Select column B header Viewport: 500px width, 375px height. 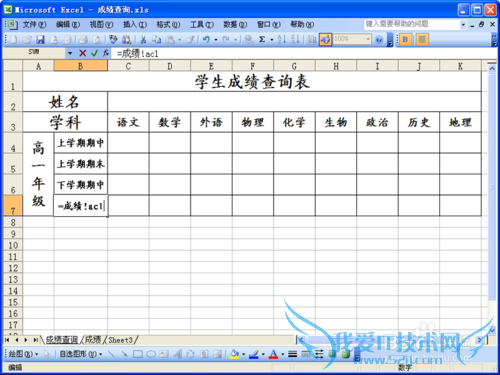(81, 66)
